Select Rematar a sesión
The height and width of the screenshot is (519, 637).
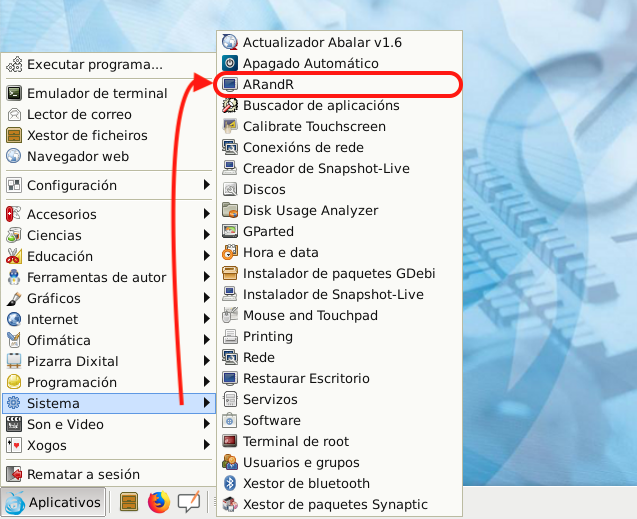pos(83,474)
